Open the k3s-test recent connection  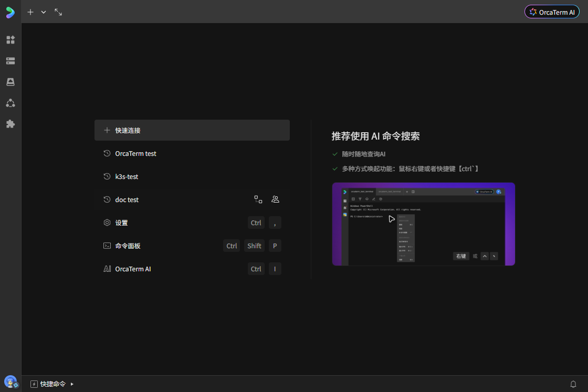pyautogui.click(x=192, y=176)
